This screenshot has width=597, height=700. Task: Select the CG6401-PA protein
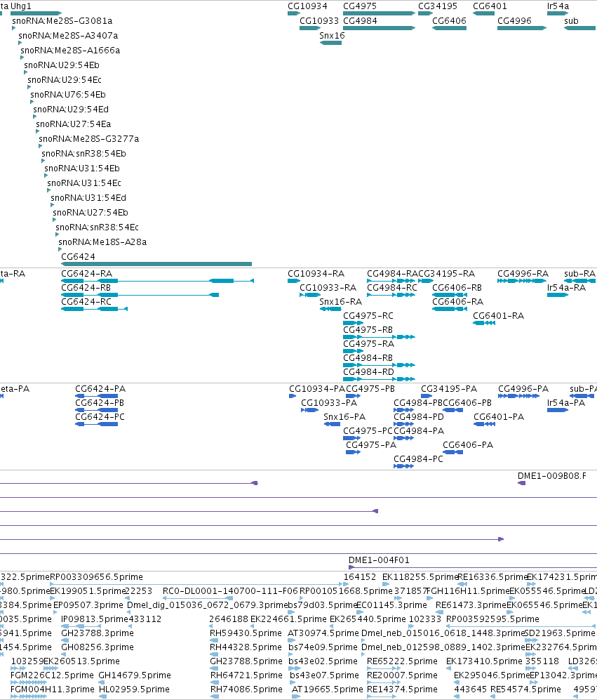484,423
